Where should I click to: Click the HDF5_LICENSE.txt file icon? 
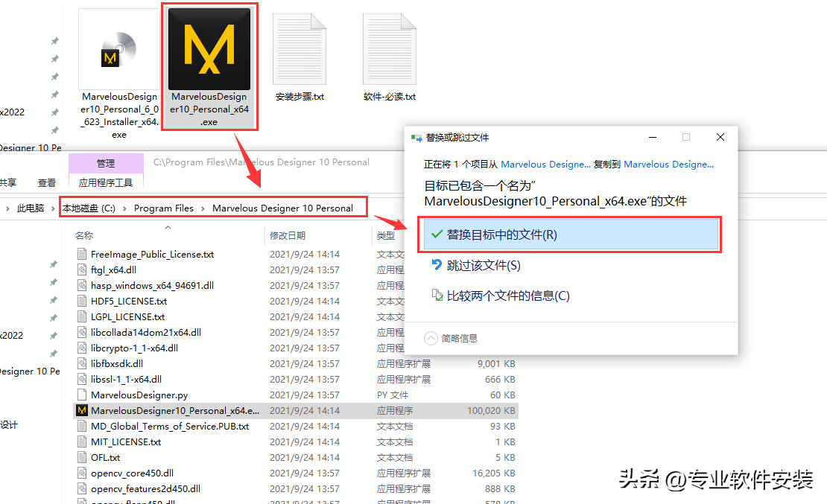pos(82,301)
